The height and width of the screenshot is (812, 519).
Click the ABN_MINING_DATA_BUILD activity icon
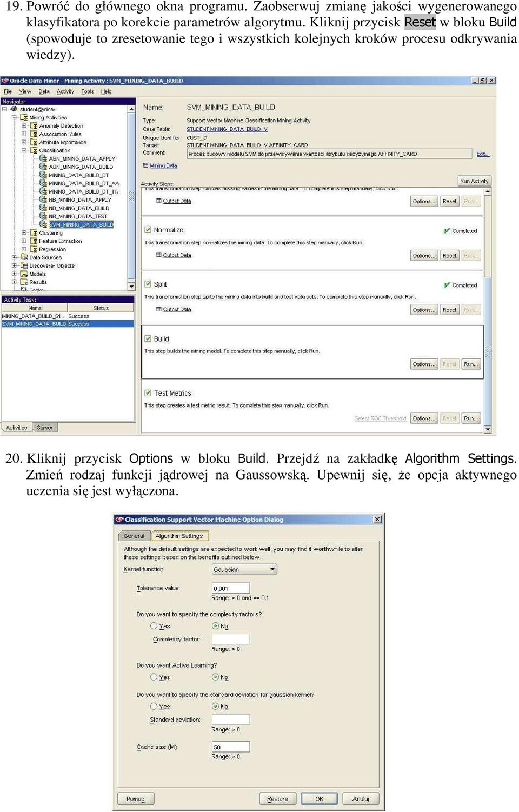click(43, 167)
